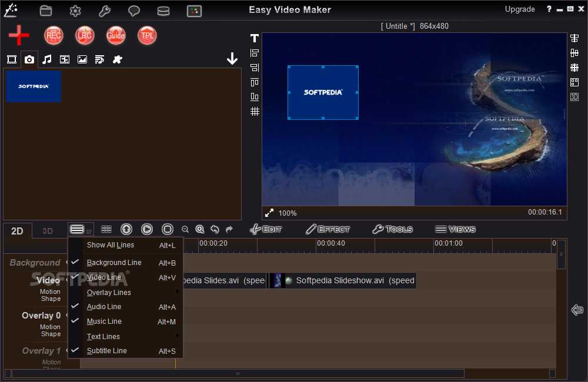Click the Upgrade link

(520, 9)
